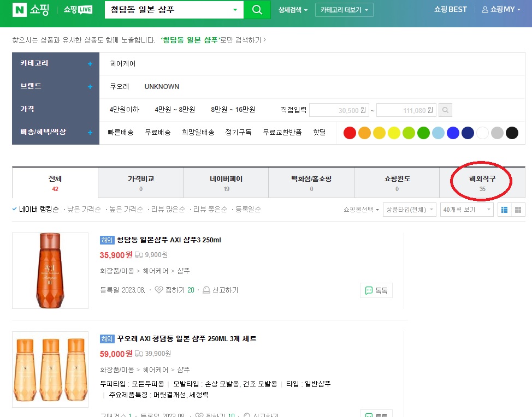Select the 쇼핑LIVE icon
The height and width of the screenshot is (417, 532).
[x=77, y=9]
